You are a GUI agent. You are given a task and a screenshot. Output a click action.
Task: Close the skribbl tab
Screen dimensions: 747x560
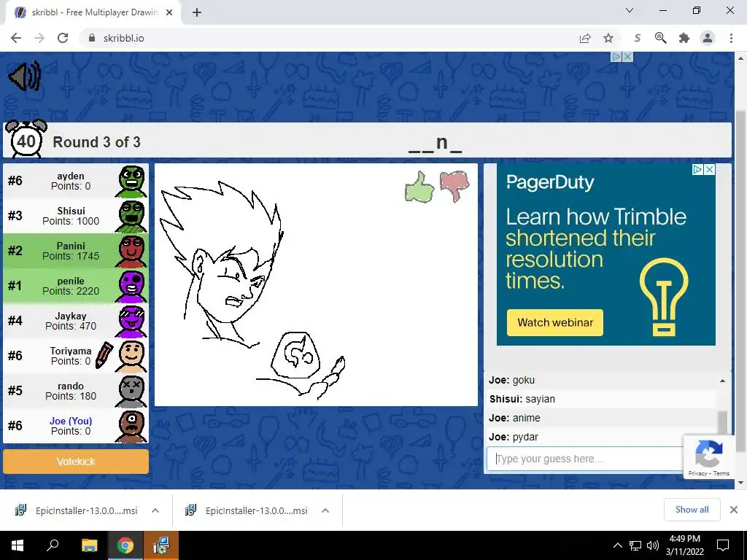pos(169,12)
